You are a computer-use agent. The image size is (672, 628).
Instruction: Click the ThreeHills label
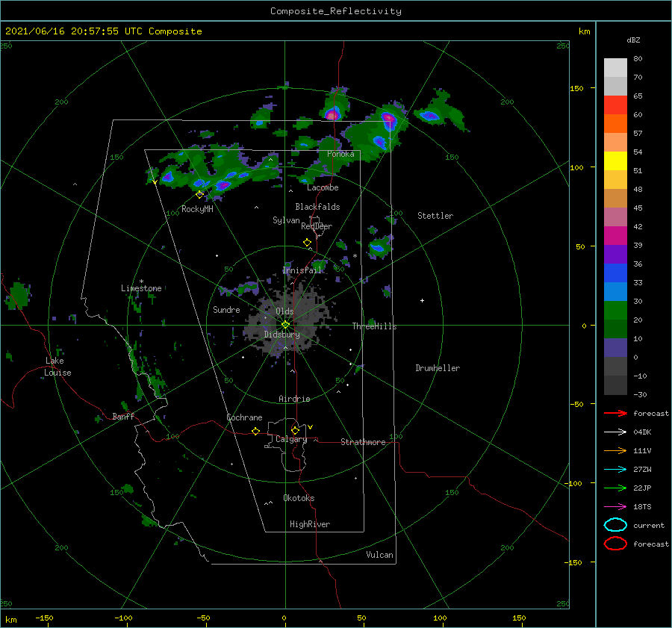(375, 326)
